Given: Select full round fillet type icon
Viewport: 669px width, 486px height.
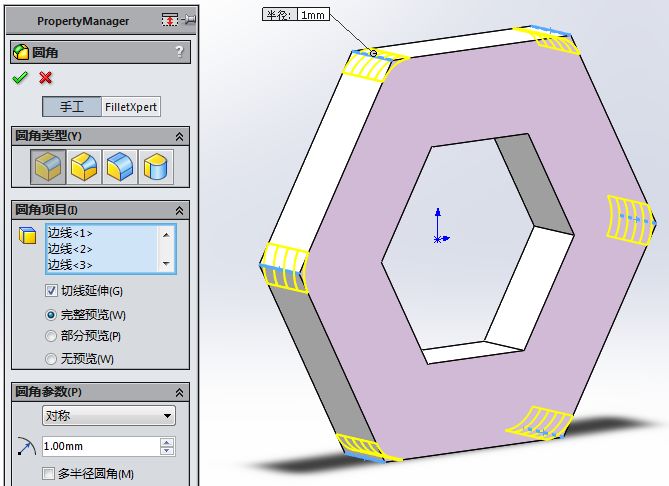Looking at the screenshot, I should tap(156, 167).
